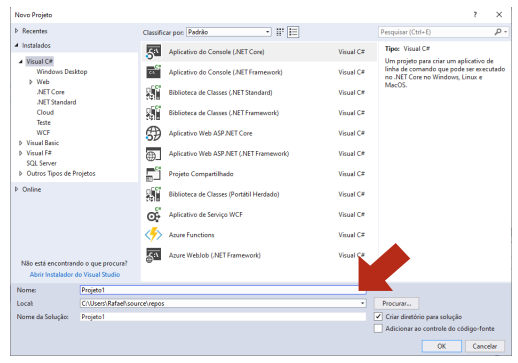Select Windows Desktop category

pyautogui.click(x=62, y=72)
